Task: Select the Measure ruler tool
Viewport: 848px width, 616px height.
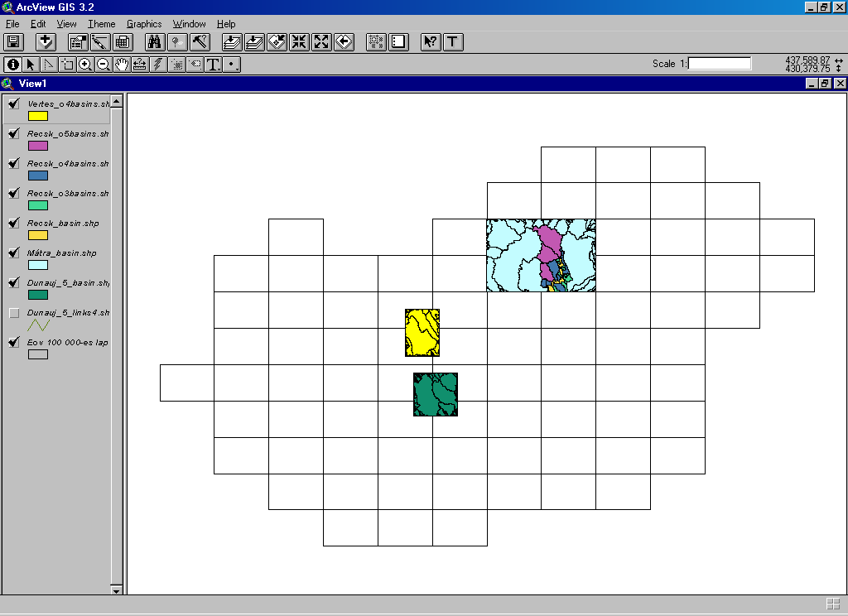Action: point(140,64)
